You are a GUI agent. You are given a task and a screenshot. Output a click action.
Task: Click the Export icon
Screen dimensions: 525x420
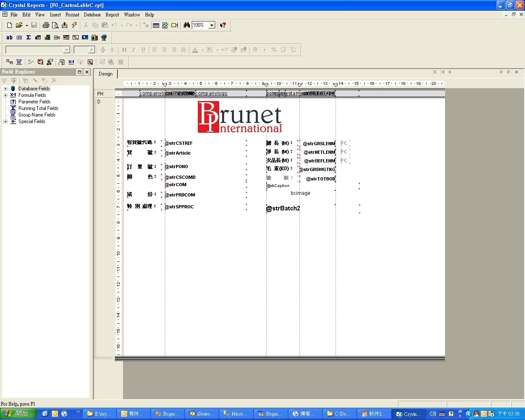65,25
